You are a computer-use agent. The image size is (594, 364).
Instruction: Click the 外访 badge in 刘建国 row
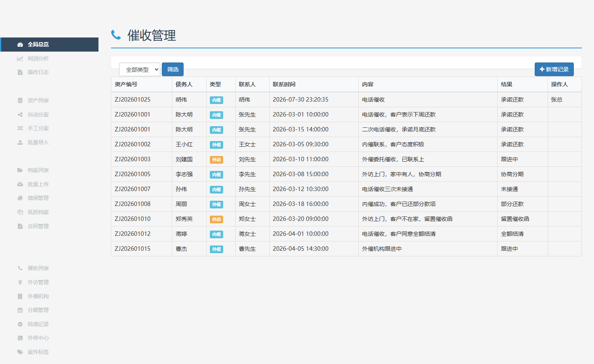tap(216, 160)
